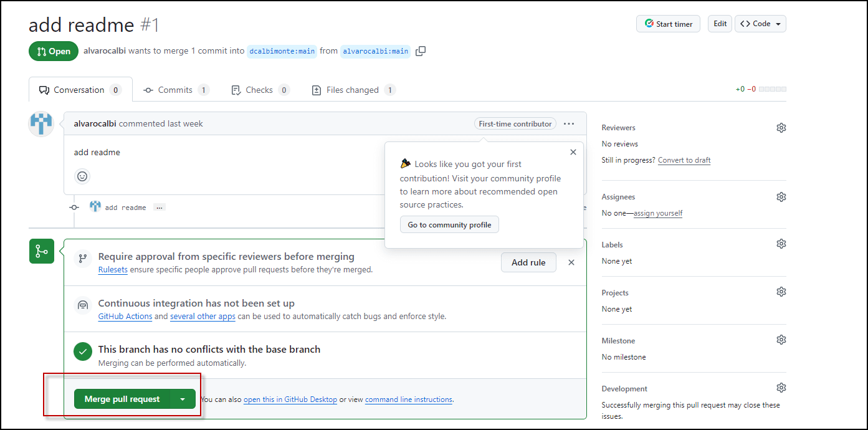Open the Development settings gear
The width and height of the screenshot is (868, 430).
pyautogui.click(x=781, y=387)
